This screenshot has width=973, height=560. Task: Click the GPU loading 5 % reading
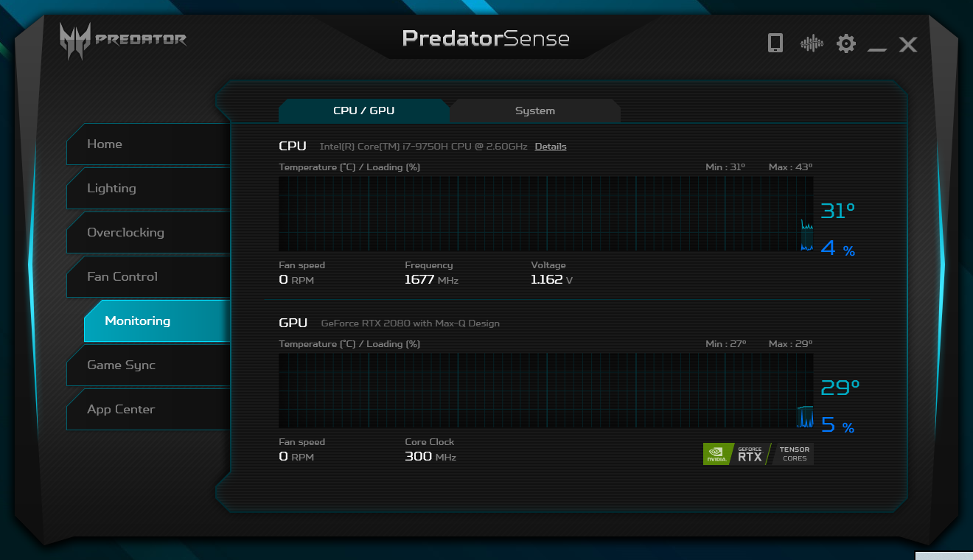tap(838, 425)
